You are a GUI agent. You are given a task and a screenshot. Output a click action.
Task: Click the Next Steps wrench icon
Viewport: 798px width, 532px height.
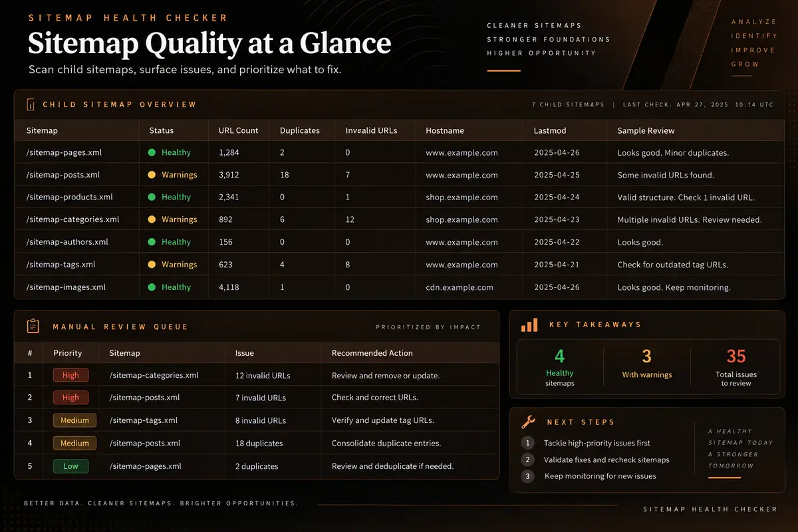[529, 422]
